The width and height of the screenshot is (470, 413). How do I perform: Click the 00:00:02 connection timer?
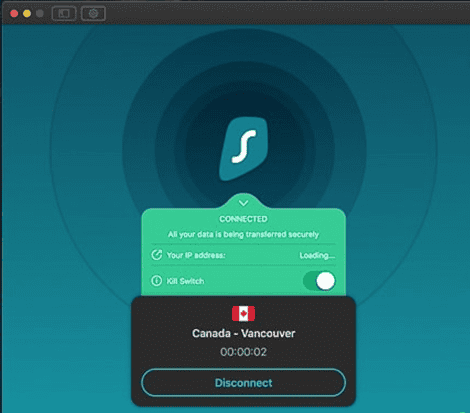point(243,352)
